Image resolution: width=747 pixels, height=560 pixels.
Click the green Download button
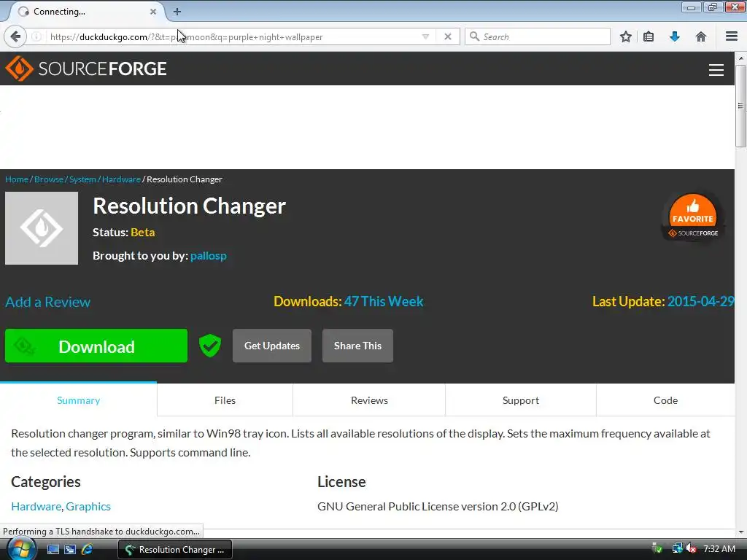96,346
